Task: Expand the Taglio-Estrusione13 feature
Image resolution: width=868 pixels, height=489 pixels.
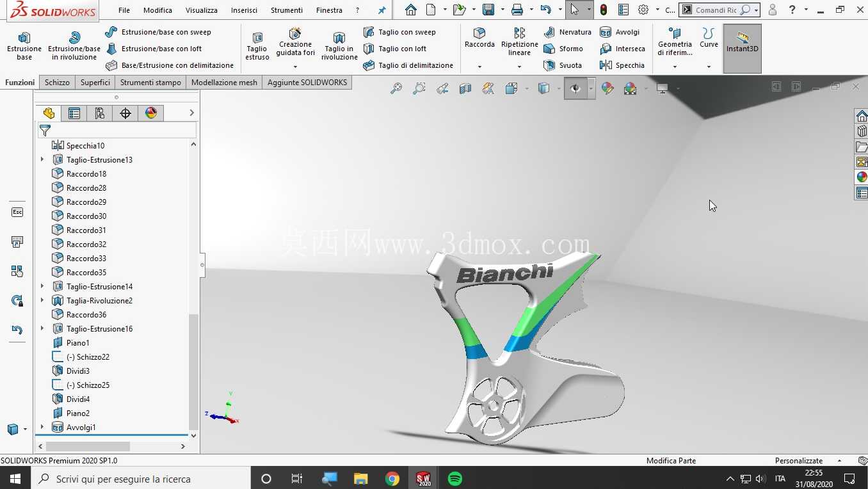Action: point(42,160)
